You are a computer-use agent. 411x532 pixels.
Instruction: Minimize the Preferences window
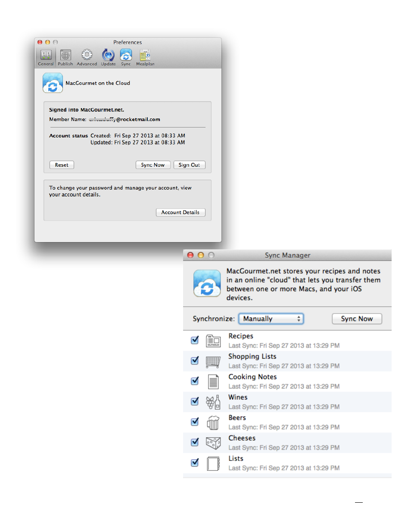click(x=48, y=42)
